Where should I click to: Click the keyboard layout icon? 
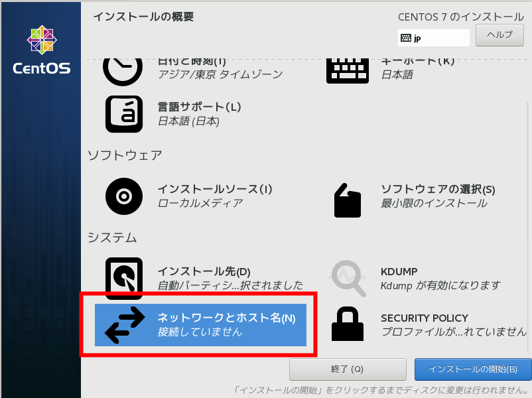(x=348, y=71)
